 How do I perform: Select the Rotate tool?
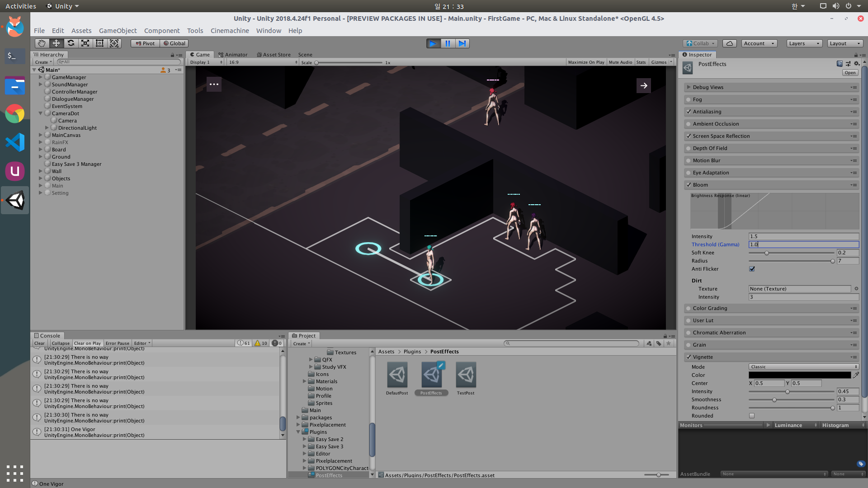[x=71, y=43]
